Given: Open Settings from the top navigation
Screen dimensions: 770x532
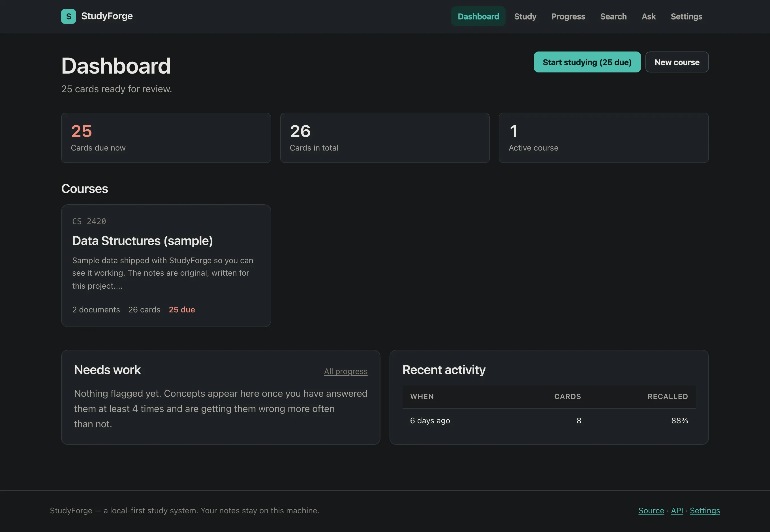Looking at the screenshot, I should (686, 16).
